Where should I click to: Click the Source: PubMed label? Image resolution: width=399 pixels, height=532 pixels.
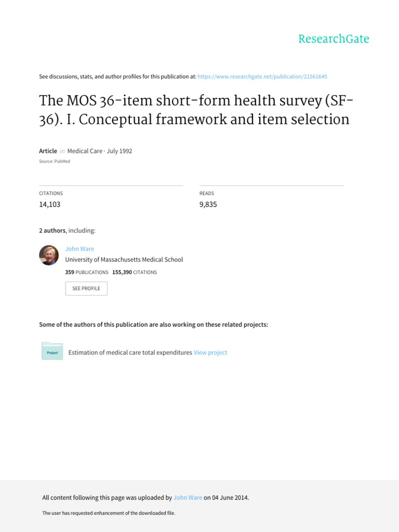(55, 161)
